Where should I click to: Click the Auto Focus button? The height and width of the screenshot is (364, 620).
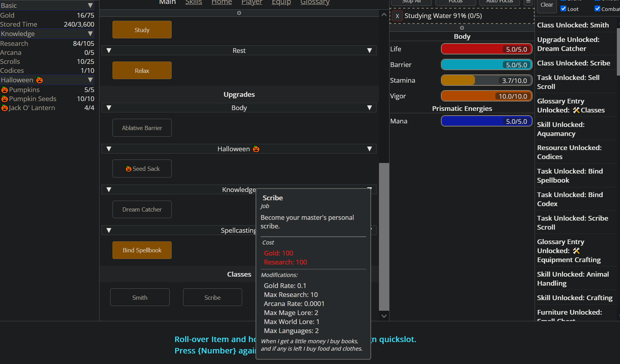[500, 2]
